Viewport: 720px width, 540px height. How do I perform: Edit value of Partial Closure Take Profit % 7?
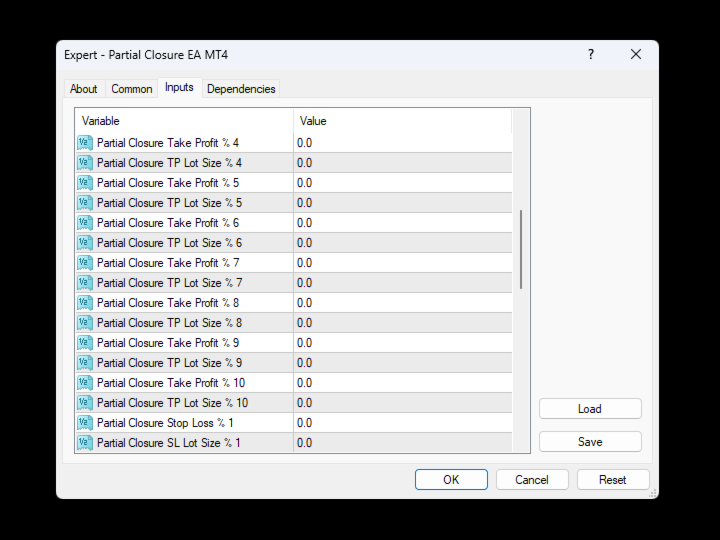point(403,263)
